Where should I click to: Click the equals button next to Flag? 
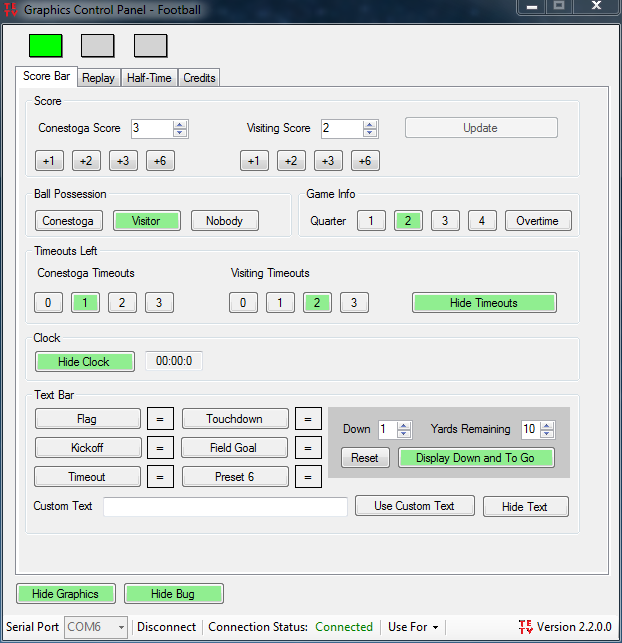[160, 419]
